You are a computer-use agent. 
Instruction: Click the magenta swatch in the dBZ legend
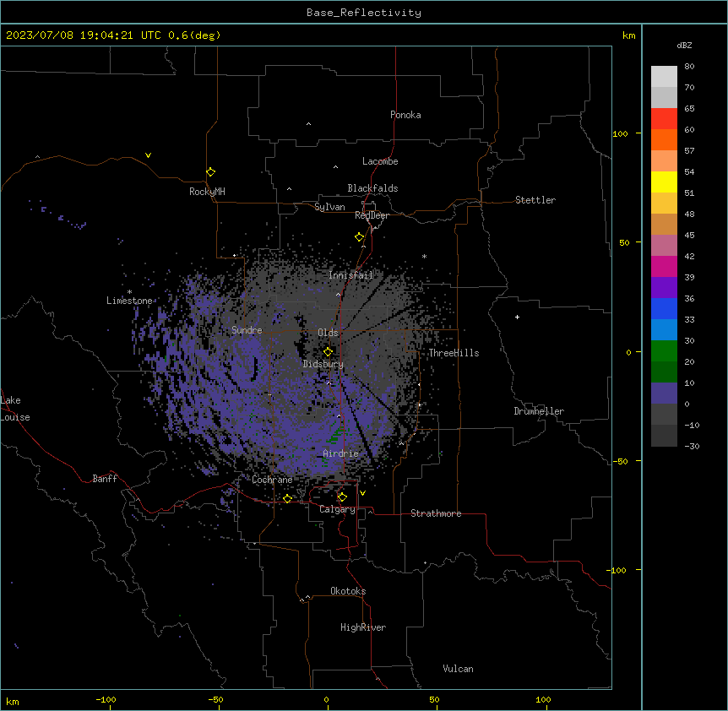tap(664, 266)
